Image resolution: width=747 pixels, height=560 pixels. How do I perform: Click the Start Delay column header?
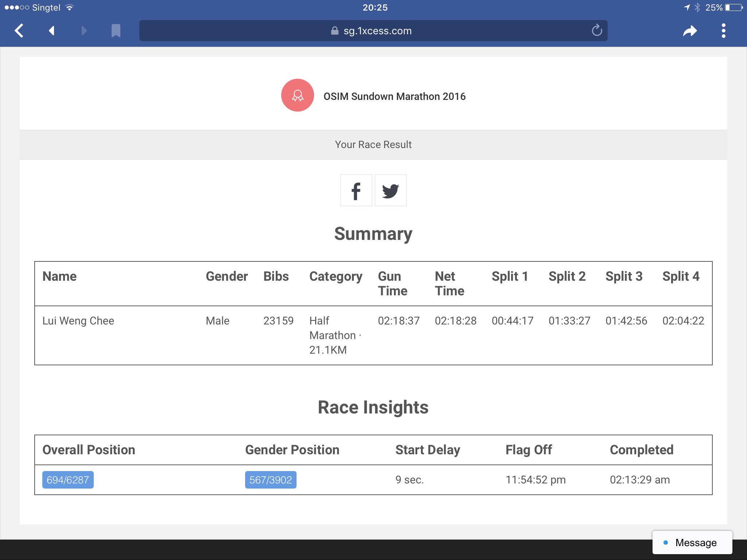(x=428, y=450)
